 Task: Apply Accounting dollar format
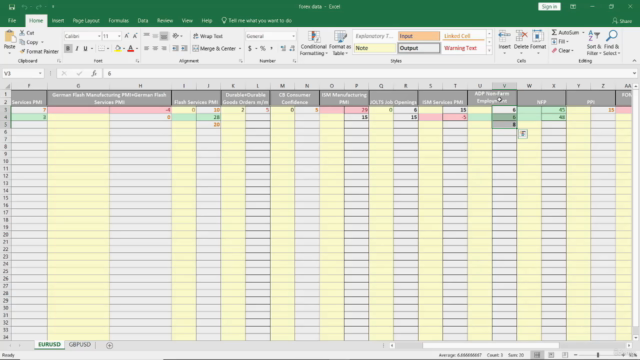[x=250, y=49]
